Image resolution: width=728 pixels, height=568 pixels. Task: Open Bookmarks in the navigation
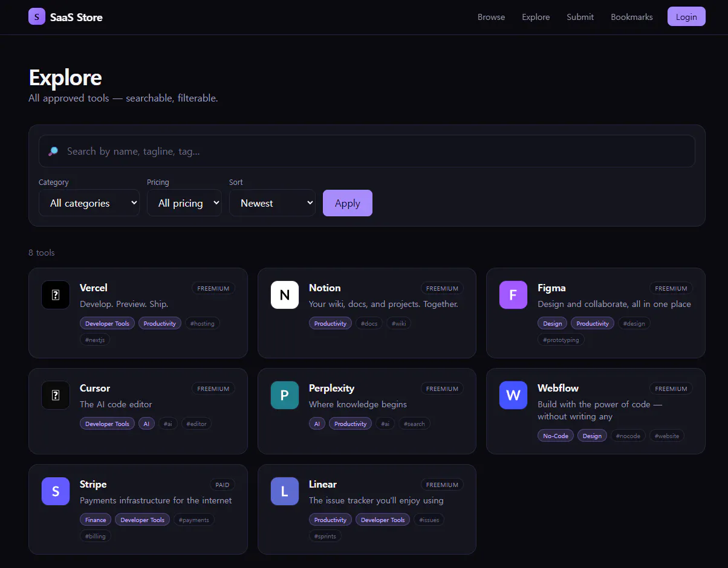tap(632, 17)
